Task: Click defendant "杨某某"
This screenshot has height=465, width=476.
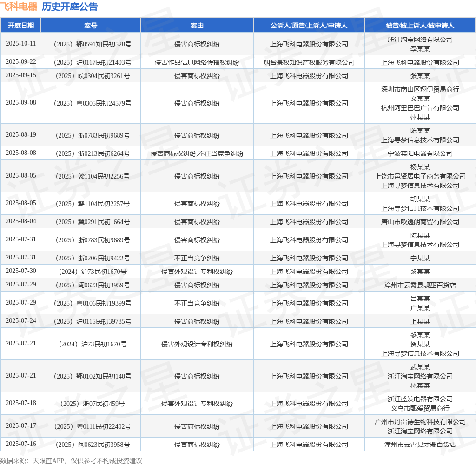Action: click(x=420, y=167)
